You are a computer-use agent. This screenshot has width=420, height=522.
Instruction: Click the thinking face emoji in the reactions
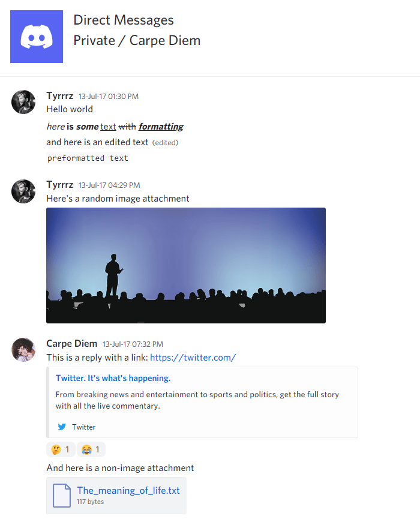click(x=56, y=449)
